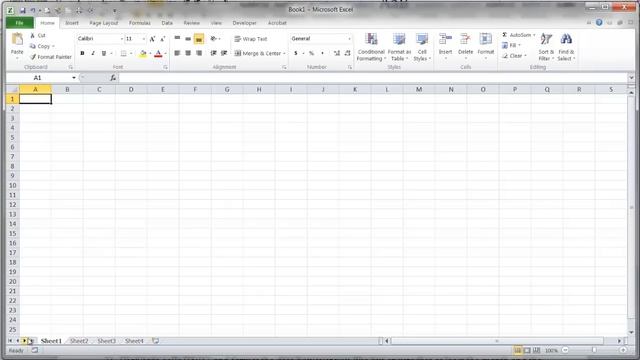Click the Paste icon
This screenshot has height=360, width=640.
coord(17,40)
